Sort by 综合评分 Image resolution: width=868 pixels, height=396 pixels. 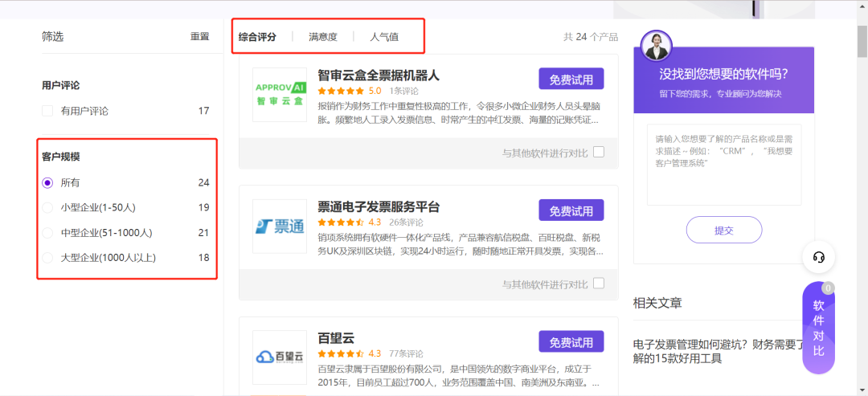(257, 37)
